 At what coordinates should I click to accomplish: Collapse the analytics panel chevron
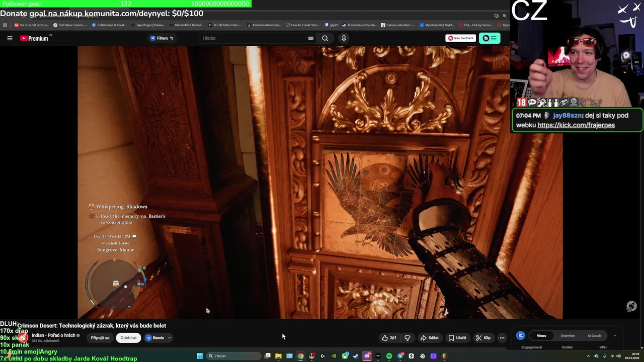point(614,335)
